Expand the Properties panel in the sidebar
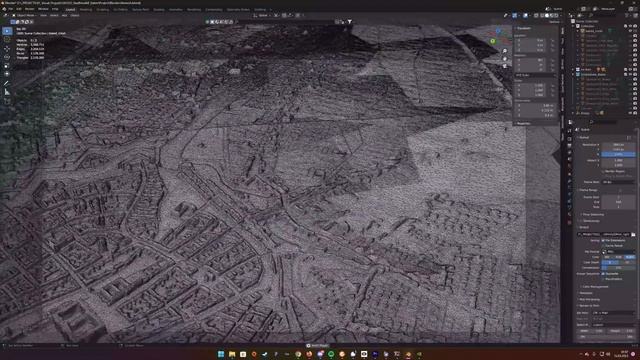Viewport: 640px width, 360px height. (534, 123)
